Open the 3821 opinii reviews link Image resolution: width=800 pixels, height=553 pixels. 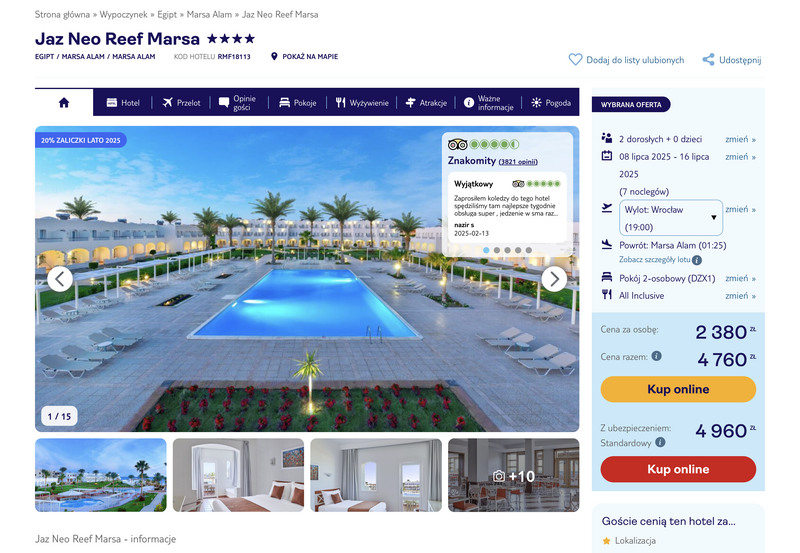(x=517, y=162)
